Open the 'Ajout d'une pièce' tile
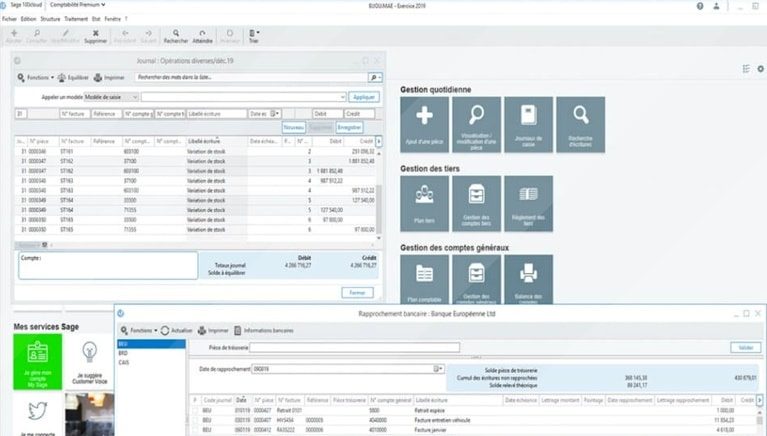Screen dimensions: 767x436 click(x=424, y=124)
